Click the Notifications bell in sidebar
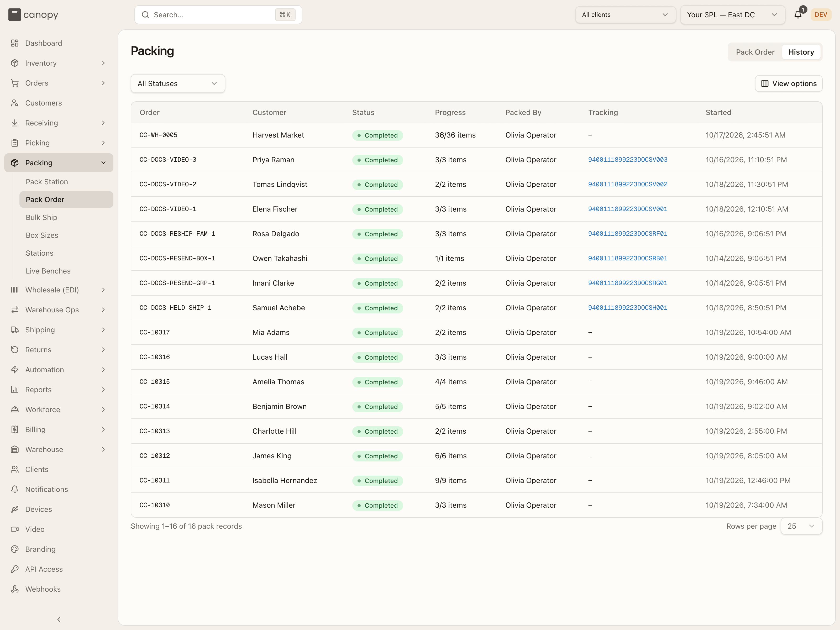The width and height of the screenshot is (840, 630). pos(15,490)
